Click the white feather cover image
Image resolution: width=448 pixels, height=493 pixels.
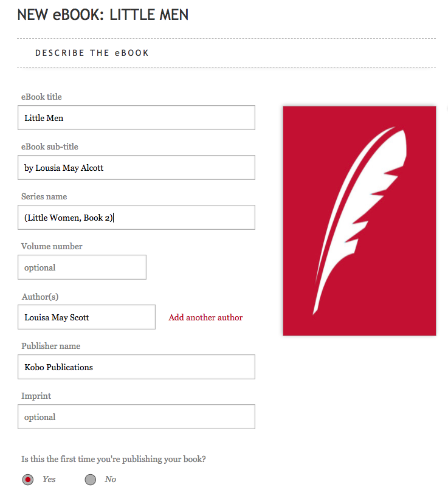[x=359, y=221]
